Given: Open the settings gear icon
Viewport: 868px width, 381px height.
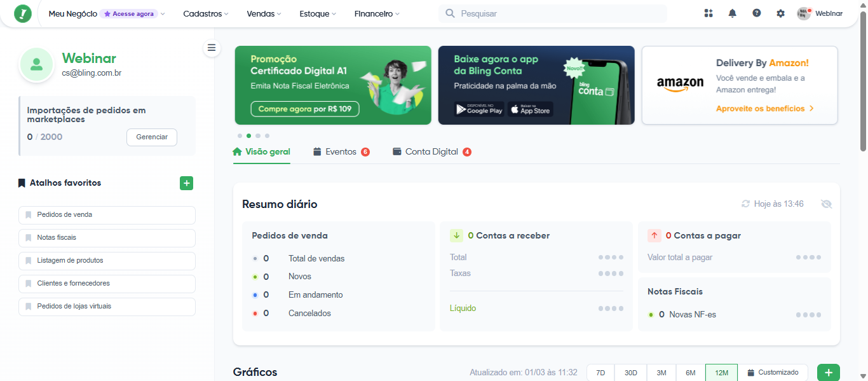Looking at the screenshot, I should (x=780, y=13).
